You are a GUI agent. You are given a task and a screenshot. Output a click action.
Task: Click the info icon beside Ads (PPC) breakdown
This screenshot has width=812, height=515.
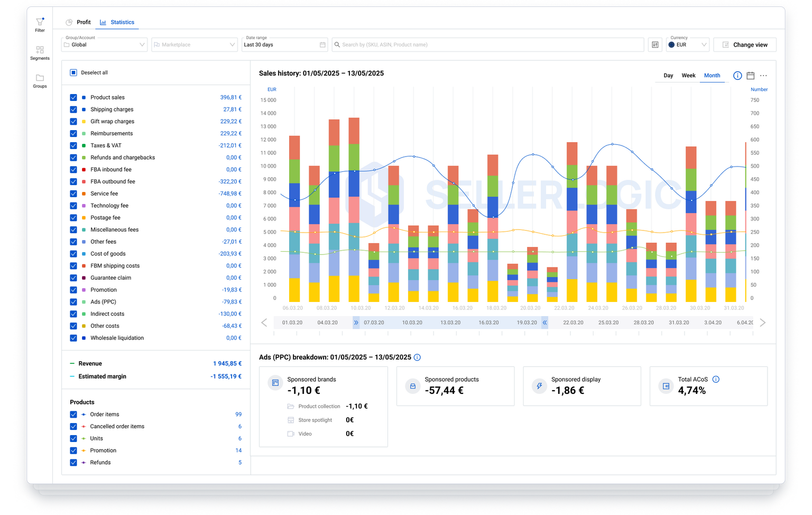pyautogui.click(x=417, y=357)
